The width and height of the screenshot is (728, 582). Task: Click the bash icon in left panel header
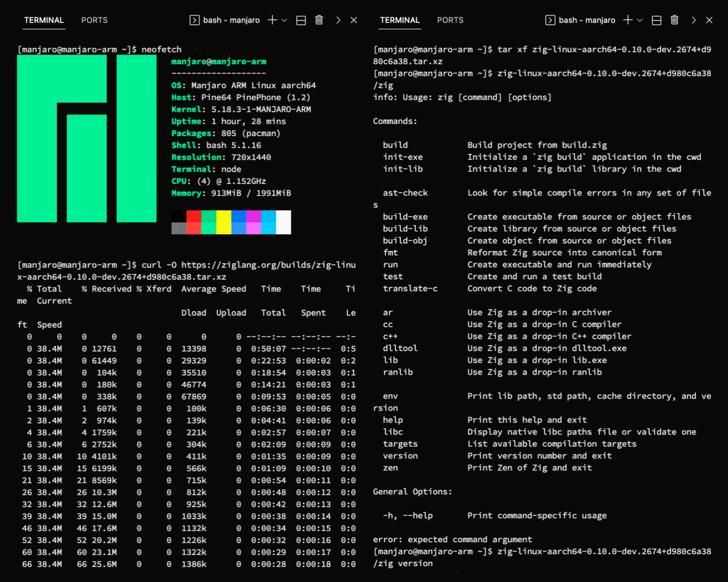[194, 20]
